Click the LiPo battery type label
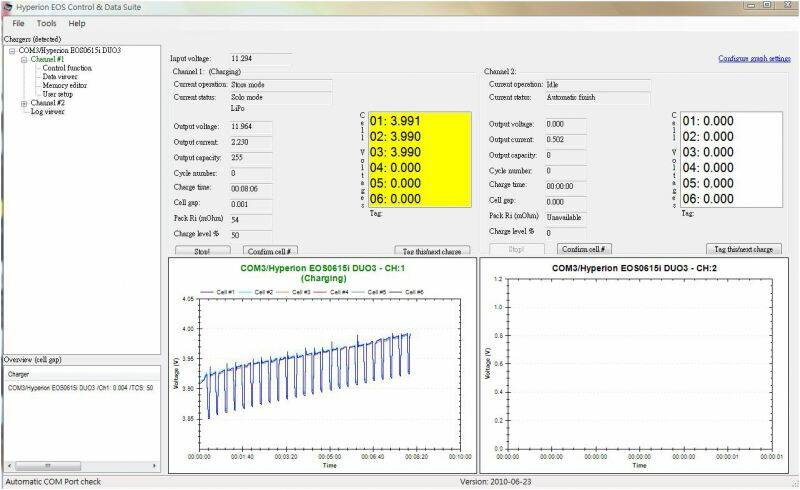Viewport: 800px width, 490px height. tap(238, 109)
